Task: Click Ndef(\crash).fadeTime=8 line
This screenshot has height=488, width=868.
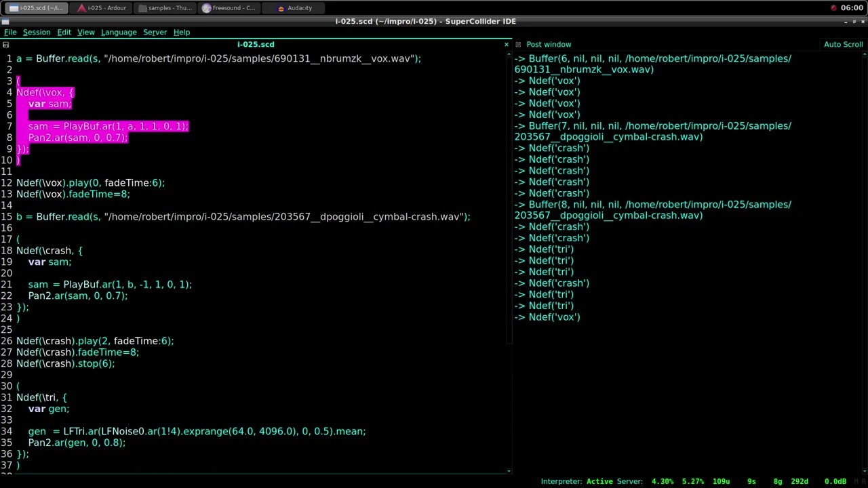Action: click(x=77, y=352)
